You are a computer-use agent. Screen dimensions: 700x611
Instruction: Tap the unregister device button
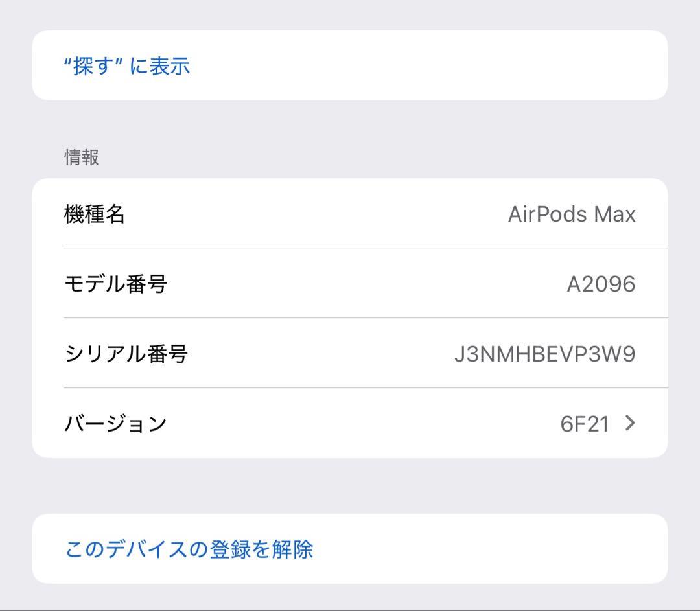pos(188,548)
